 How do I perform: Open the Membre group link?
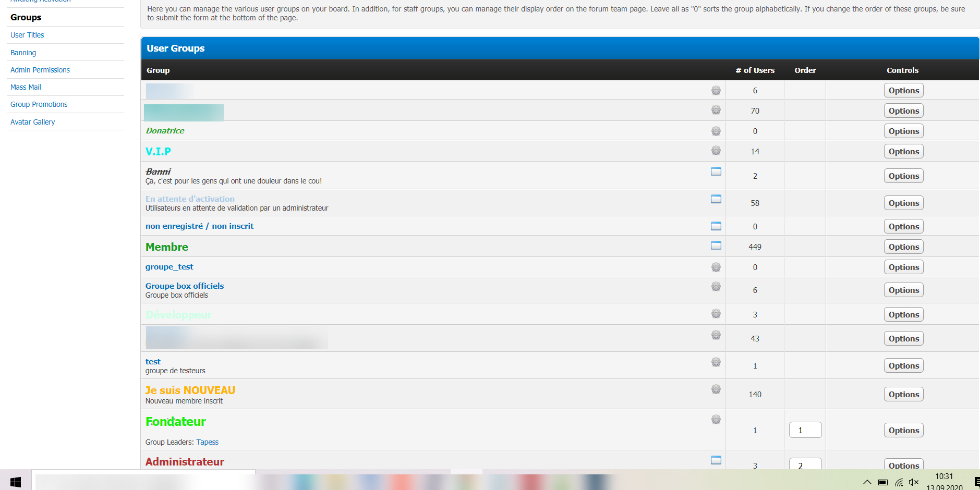tap(167, 247)
